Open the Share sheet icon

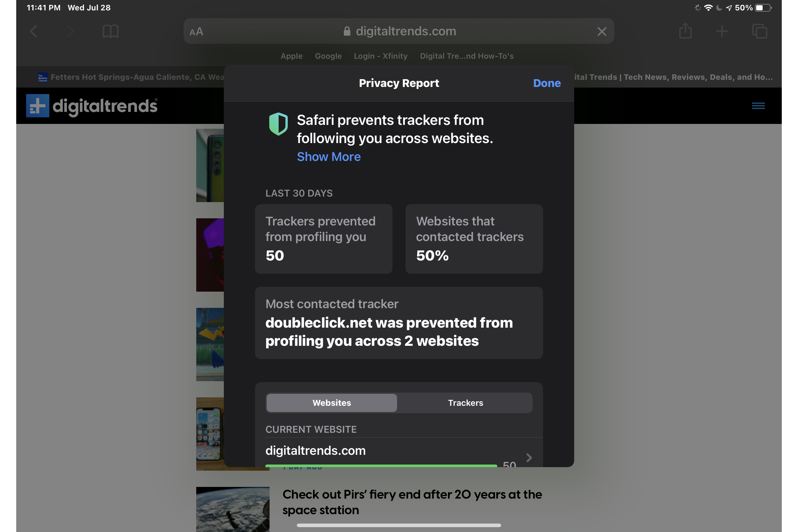pos(685,31)
